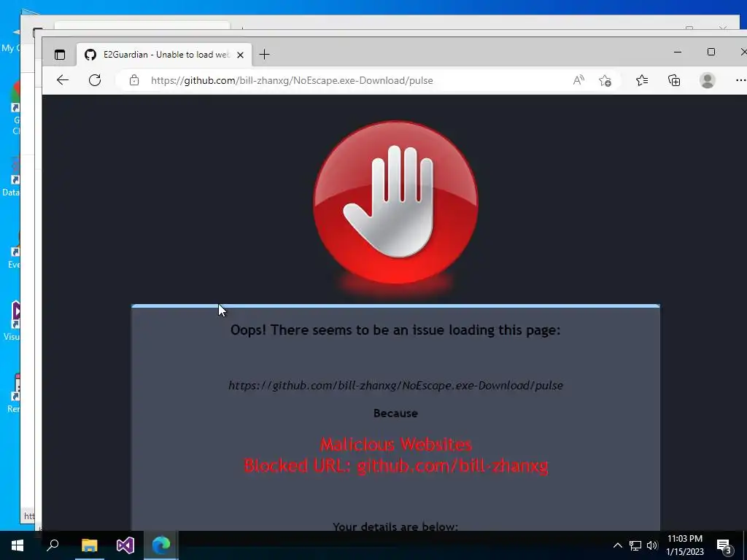The width and height of the screenshot is (747, 560).
Task: Open the notification center with 3 alerts
Action: pos(724,546)
